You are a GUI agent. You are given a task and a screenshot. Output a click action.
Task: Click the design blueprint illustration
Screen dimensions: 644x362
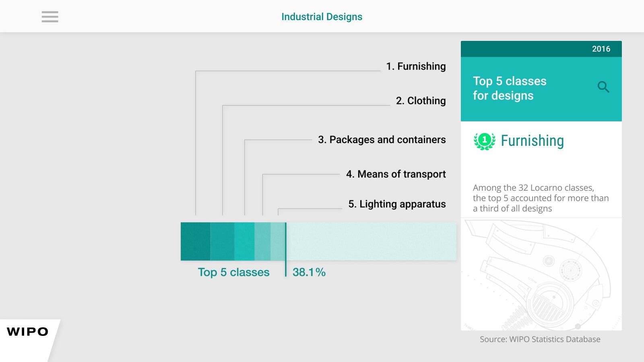[x=541, y=274]
